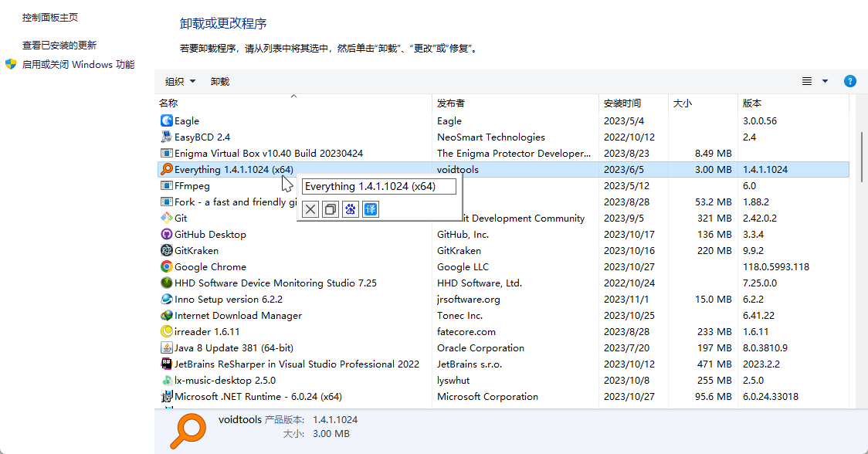This screenshot has height=454, width=868.
Task: Open the 查看已安装的更新 link
Action: coord(59,46)
